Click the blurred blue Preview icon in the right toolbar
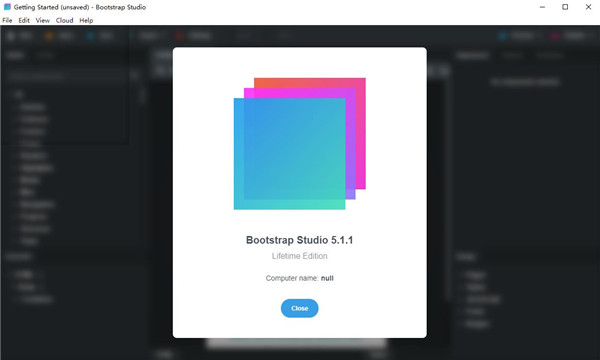Screen dimensions: 600x360 click(502, 36)
